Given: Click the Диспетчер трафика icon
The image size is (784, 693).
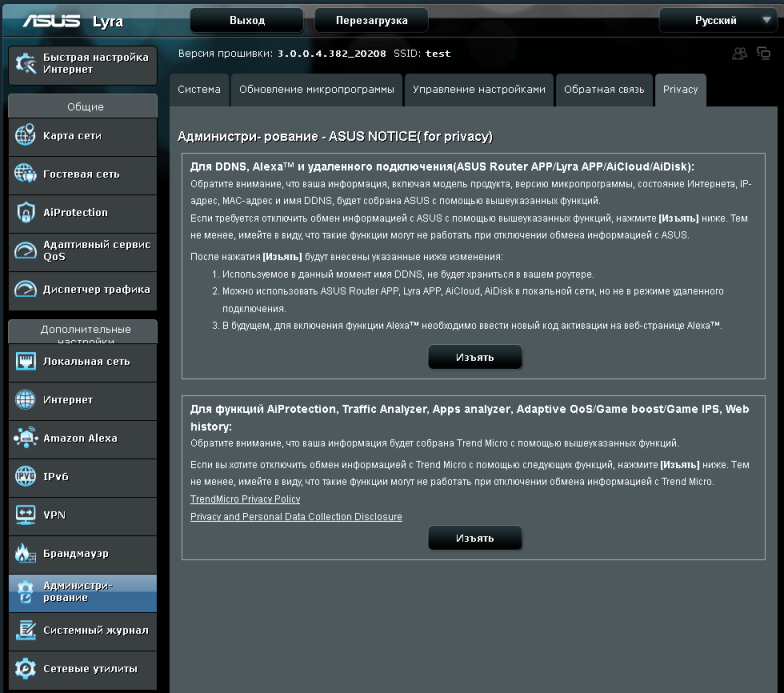Looking at the screenshot, I should click(25, 289).
